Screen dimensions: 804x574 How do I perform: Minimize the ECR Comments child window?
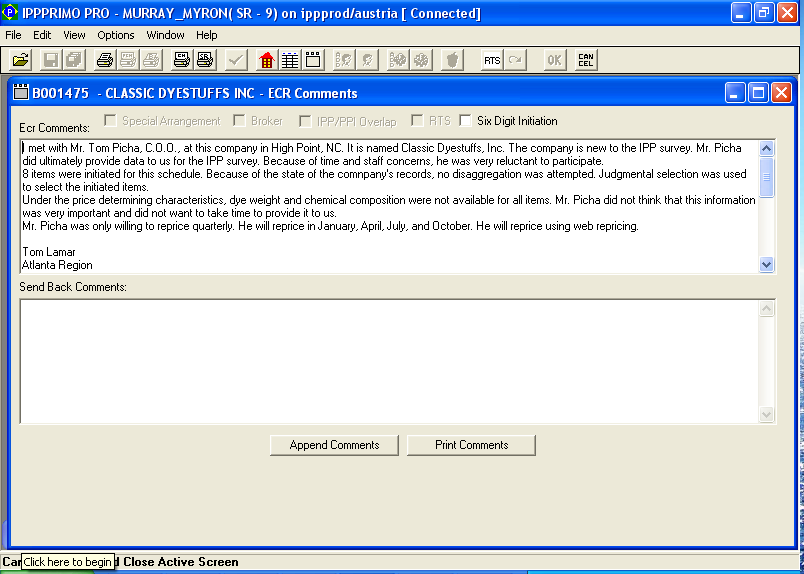pyautogui.click(x=735, y=93)
